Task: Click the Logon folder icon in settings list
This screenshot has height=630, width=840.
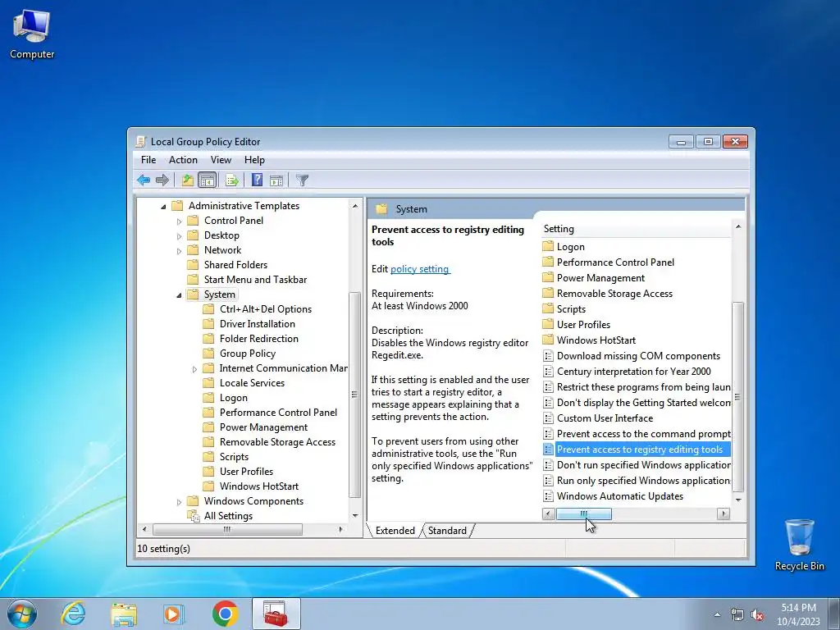Action: click(x=547, y=246)
